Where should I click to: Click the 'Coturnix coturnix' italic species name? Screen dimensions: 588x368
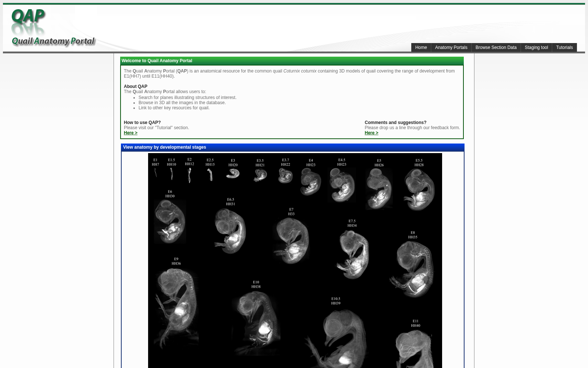300,71
